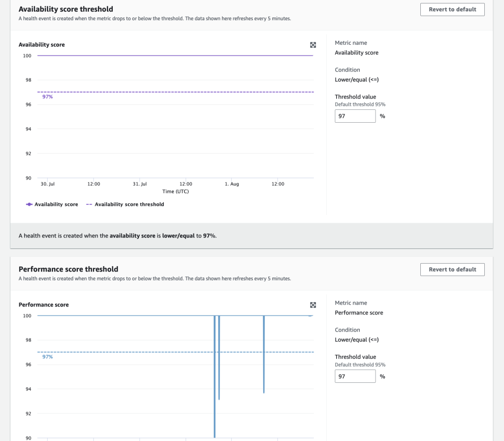
Task: Select the performance threshold value input showing 97
Action: click(x=355, y=376)
